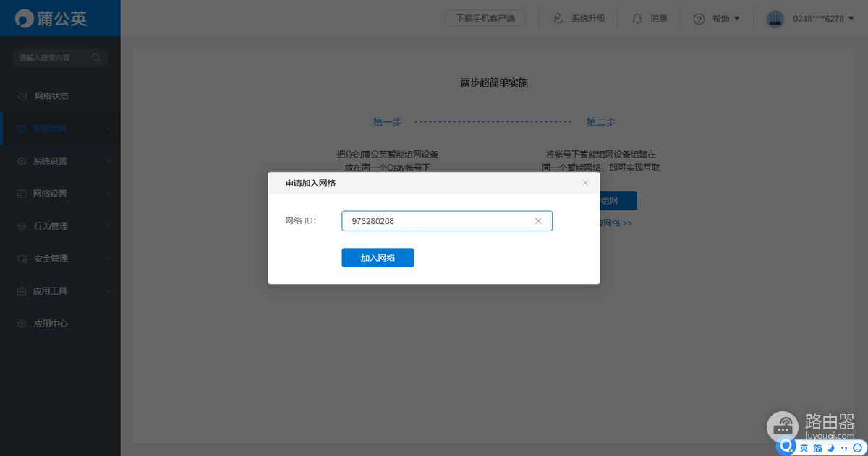The width and height of the screenshot is (868, 456).
Task: Click the 下载手机客户端 button
Action: (x=483, y=18)
